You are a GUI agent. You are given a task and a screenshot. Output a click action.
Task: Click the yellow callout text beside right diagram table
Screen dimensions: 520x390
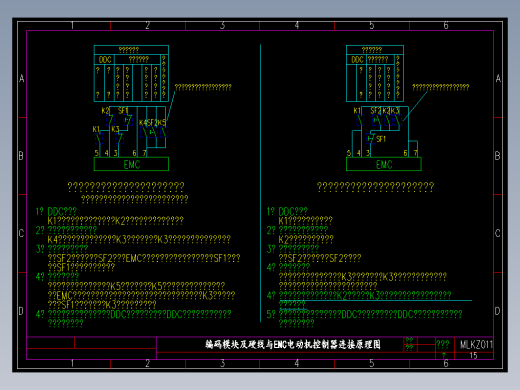[x=441, y=87]
